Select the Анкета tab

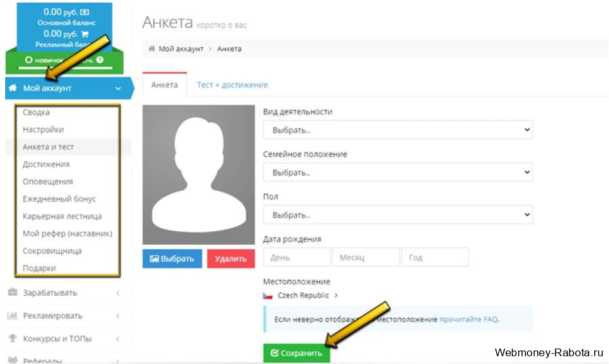tap(164, 85)
